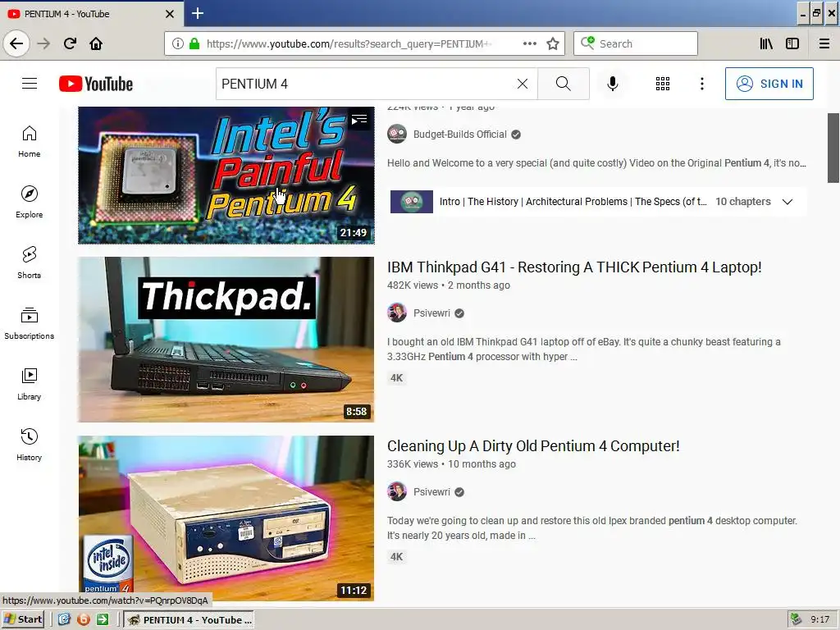Click the page vertical scrollbar thumb
Viewport: 840px width, 630px height.
(833, 148)
